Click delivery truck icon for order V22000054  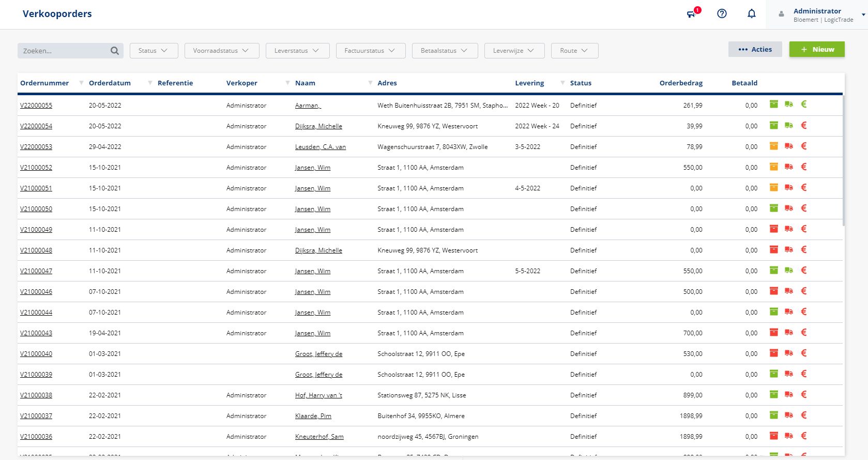[788, 125]
